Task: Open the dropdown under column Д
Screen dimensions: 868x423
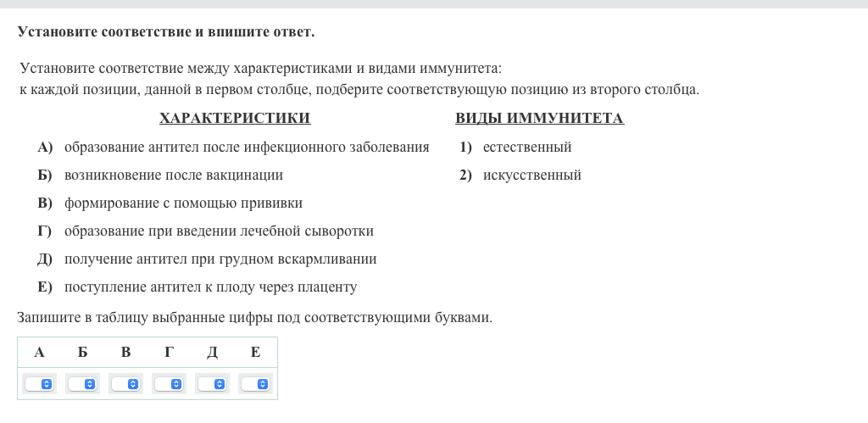Action: 212,384
